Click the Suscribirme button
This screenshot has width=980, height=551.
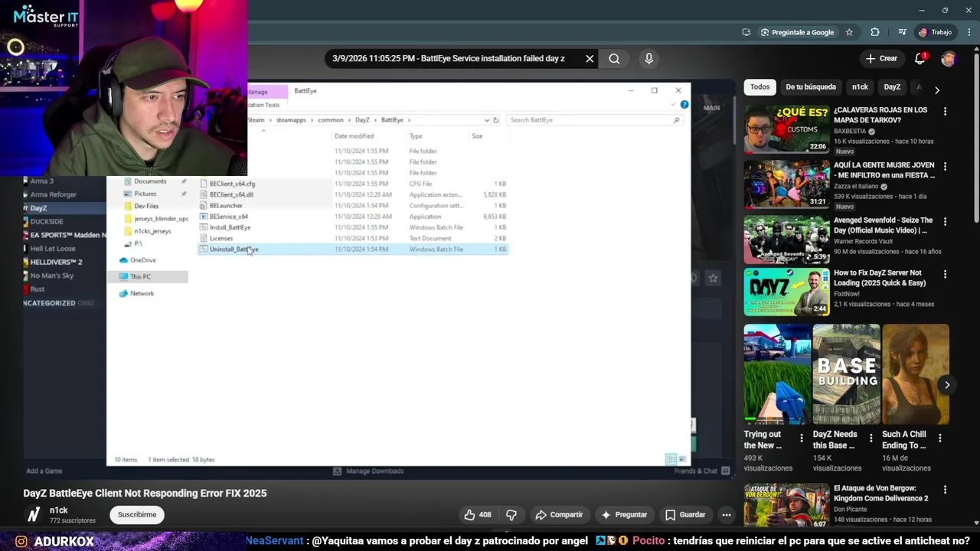point(137,515)
